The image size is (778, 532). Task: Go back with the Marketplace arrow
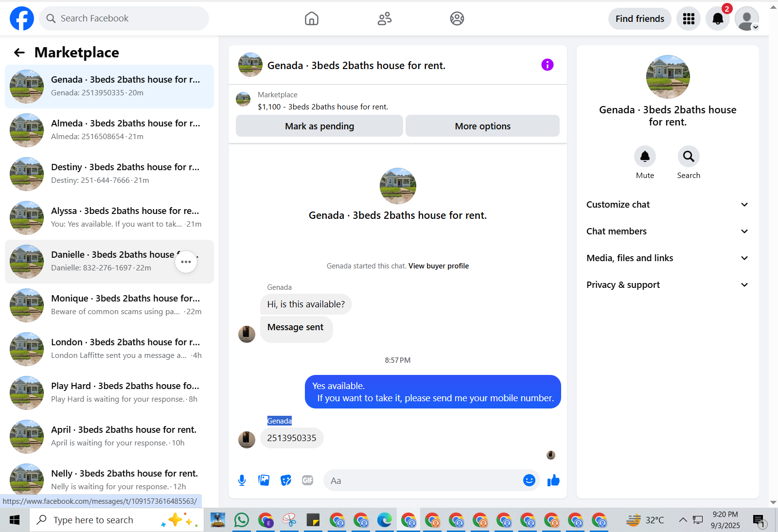[x=19, y=53]
